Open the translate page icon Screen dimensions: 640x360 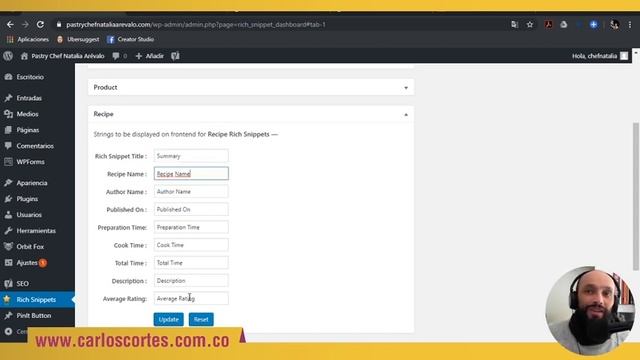pyautogui.click(x=514, y=24)
